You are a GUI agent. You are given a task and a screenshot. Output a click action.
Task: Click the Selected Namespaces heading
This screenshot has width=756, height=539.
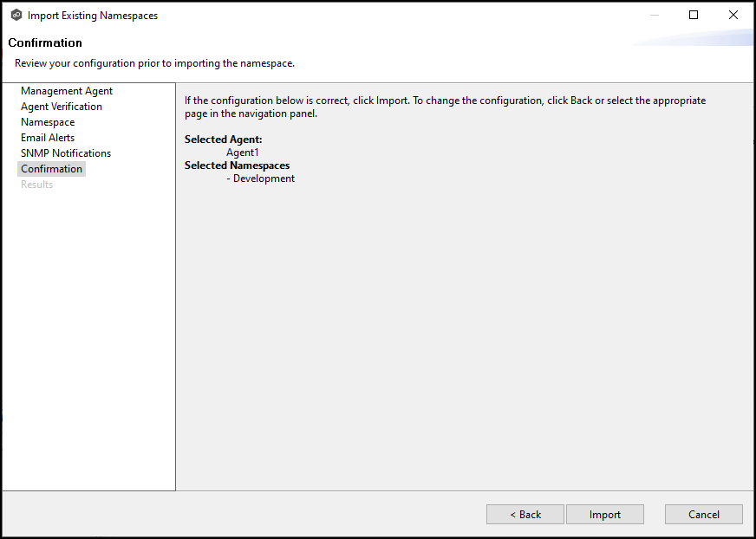(x=237, y=166)
